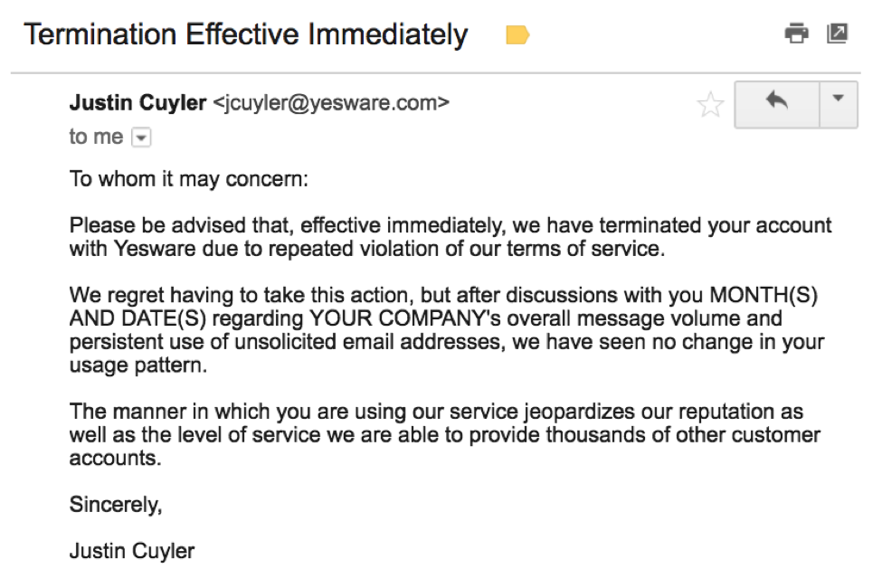Open the email in a new window

pyautogui.click(x=838, y=34)
